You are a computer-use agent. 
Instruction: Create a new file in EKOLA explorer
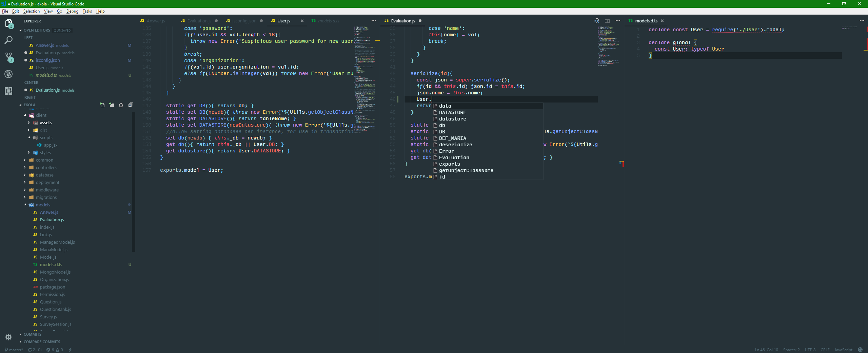coord(102,105)
